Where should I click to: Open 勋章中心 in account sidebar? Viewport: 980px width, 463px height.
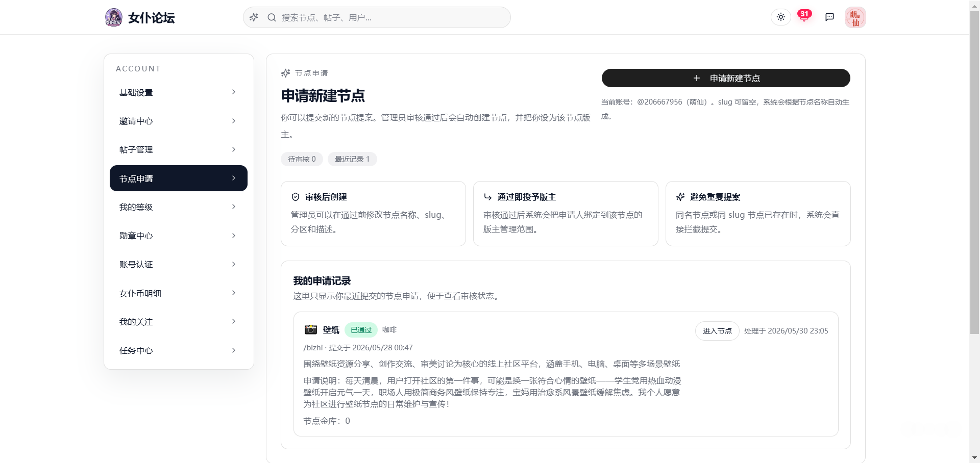[179, 236]
